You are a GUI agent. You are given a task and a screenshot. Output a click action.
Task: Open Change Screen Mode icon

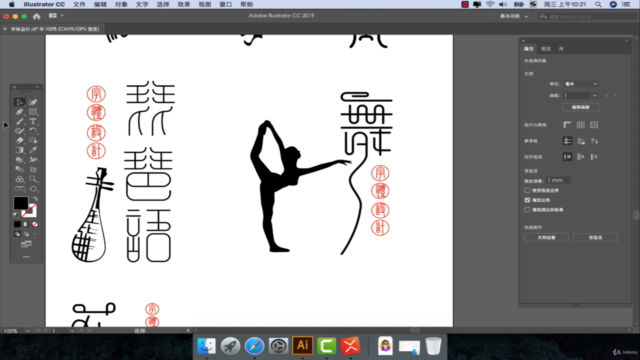click(x=26, y=244)
